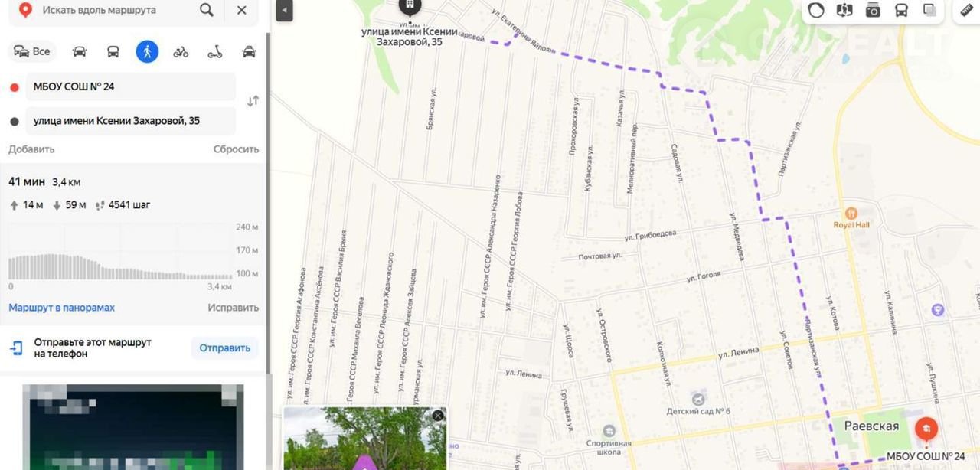Click the 'МБОУ СОШ № 24' start field
The image size is (980, 470).
(x=131, y=86)
